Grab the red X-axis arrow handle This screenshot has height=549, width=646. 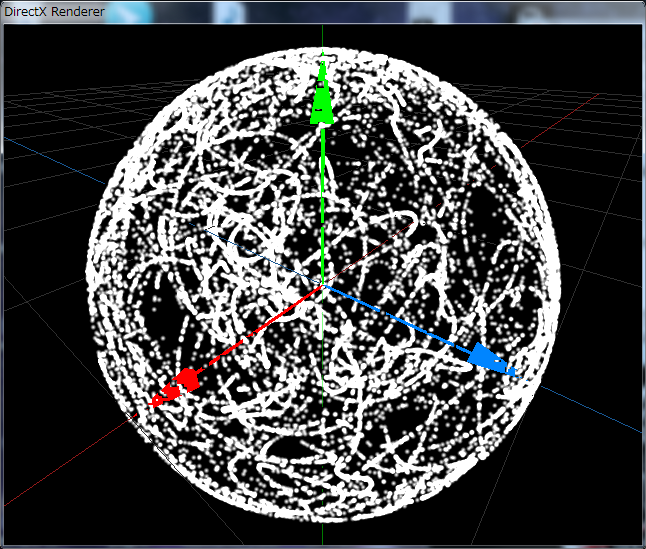coord(186,380)
